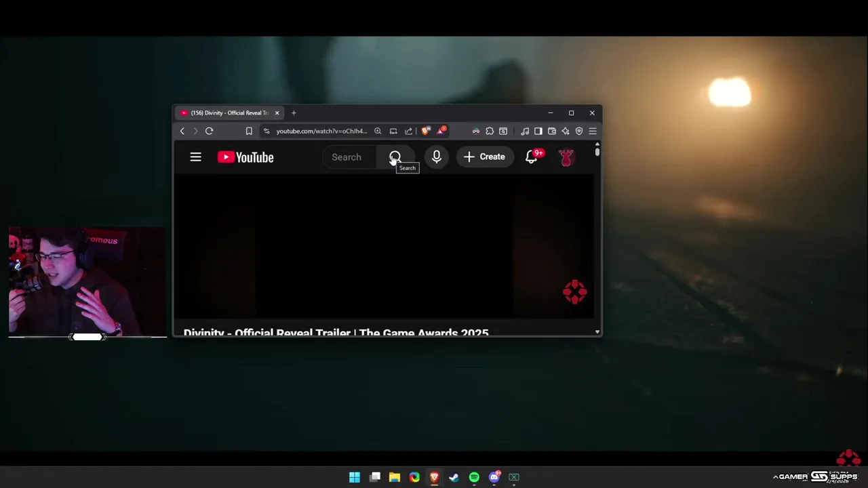Click the IGN logo watermark on video
The width and height of the screenshot is (868, 488).
[574, 292]
